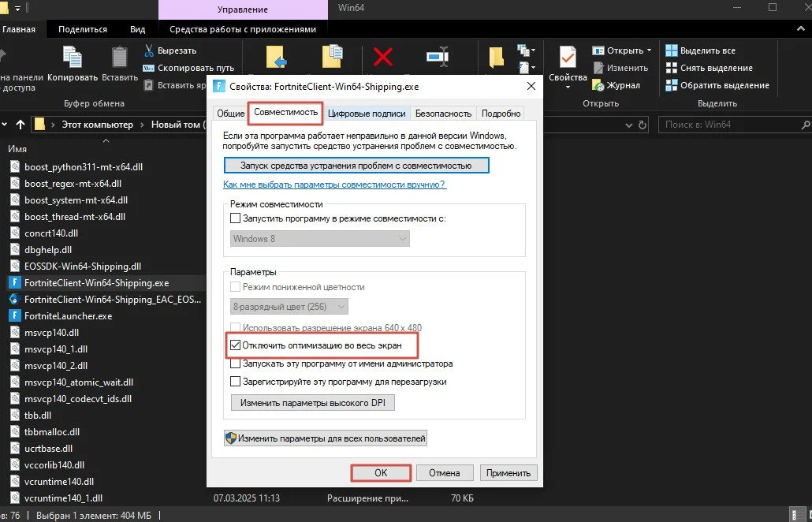Uncheck Отключить оптимизацию во весь экран

[235, 345]
